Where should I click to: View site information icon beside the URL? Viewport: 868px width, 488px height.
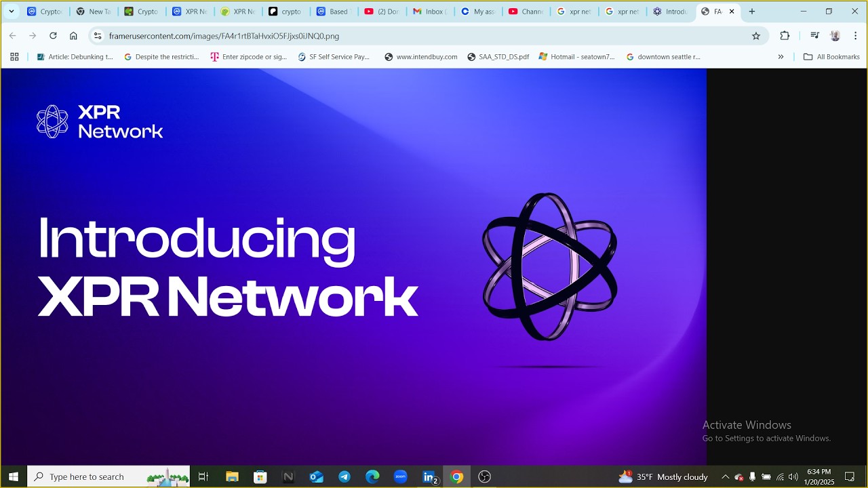98,36
